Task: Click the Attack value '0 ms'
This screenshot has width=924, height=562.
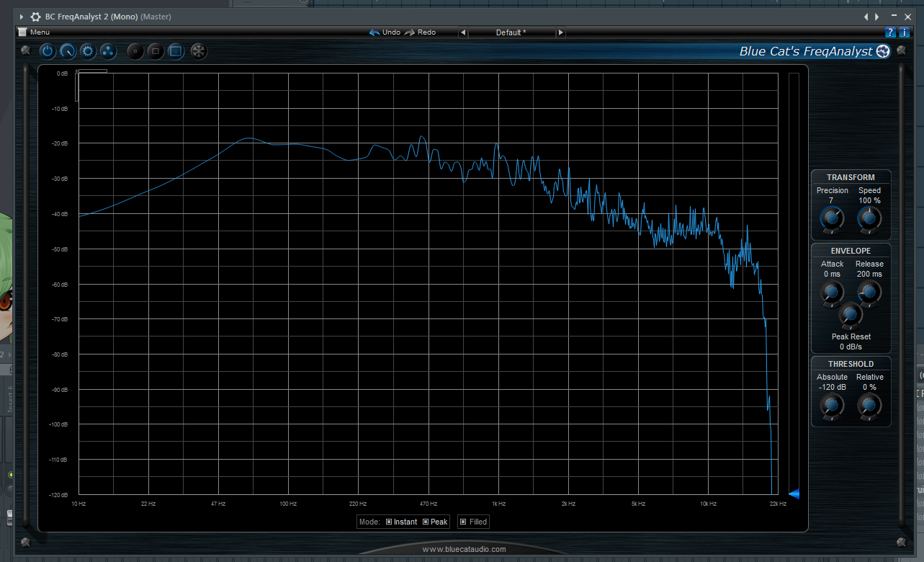Action: coord(832,274)
